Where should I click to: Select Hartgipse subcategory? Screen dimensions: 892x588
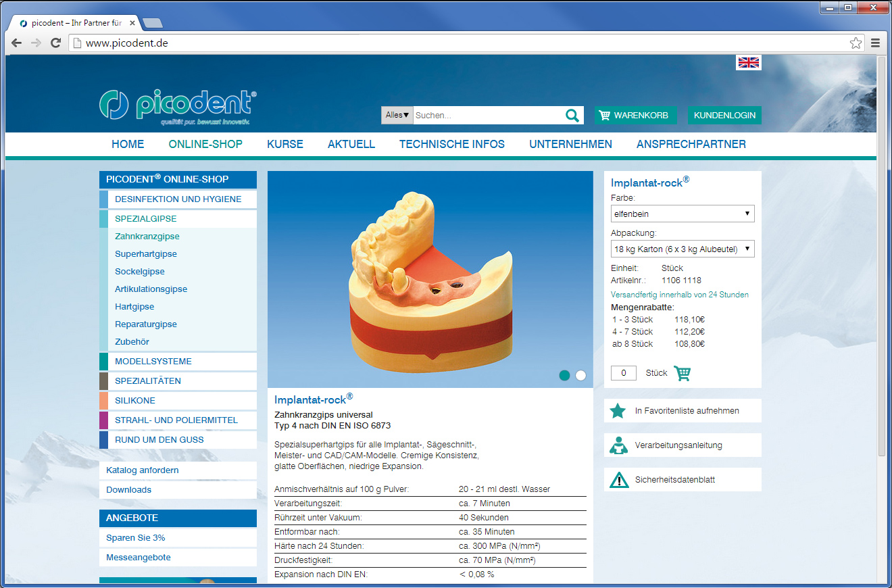click(x=134, y=307)
